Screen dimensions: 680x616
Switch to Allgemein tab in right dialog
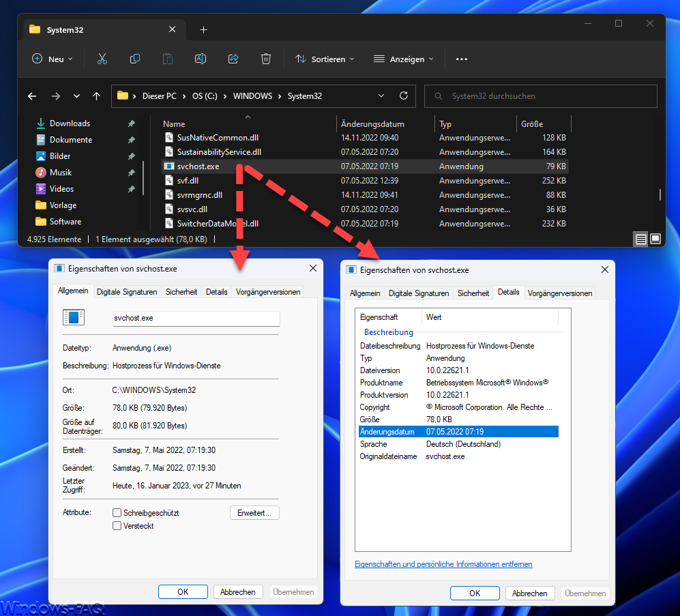coord(365,293)
